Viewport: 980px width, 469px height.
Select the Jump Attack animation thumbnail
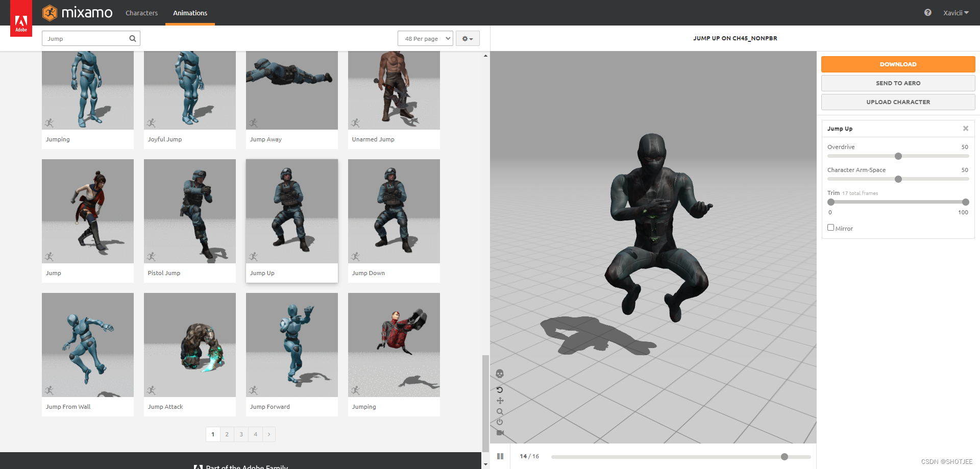coord(190,345)
